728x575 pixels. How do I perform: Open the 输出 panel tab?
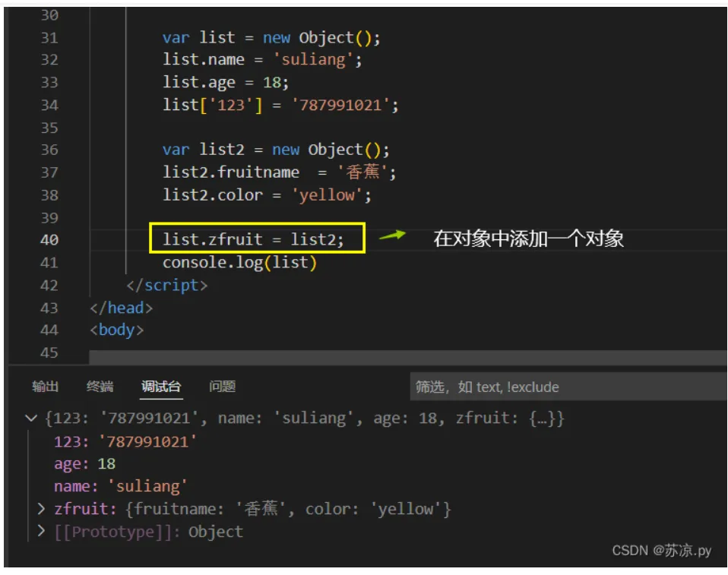point(45,386)
